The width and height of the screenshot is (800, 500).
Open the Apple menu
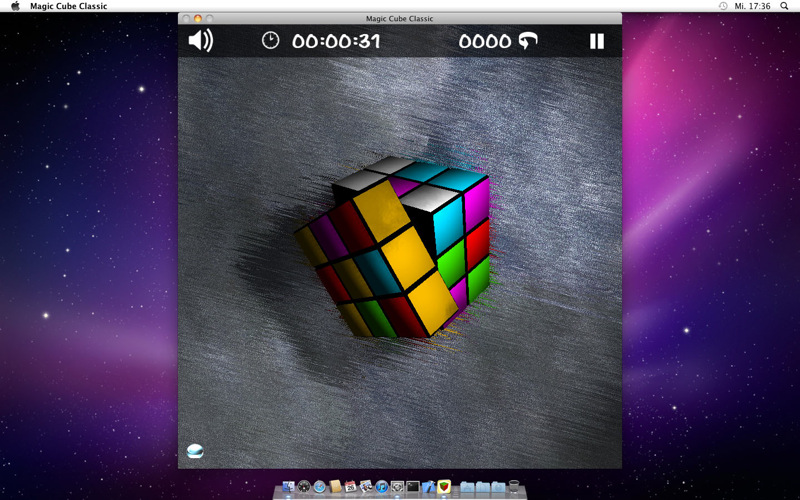15,6
